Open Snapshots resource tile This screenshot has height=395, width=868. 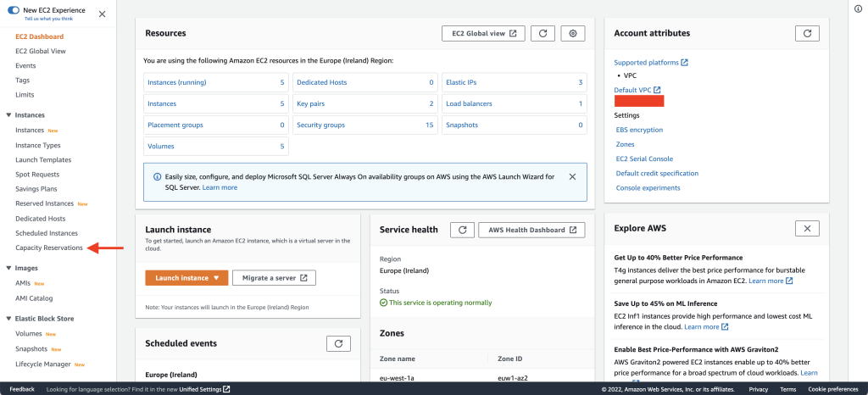click(515, 125)
